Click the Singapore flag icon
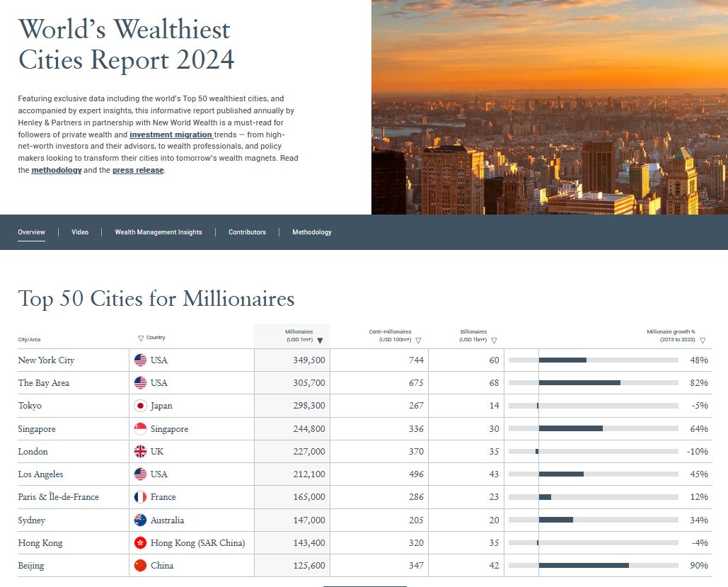This screenshot has width=728, height=587. [141, 429]
